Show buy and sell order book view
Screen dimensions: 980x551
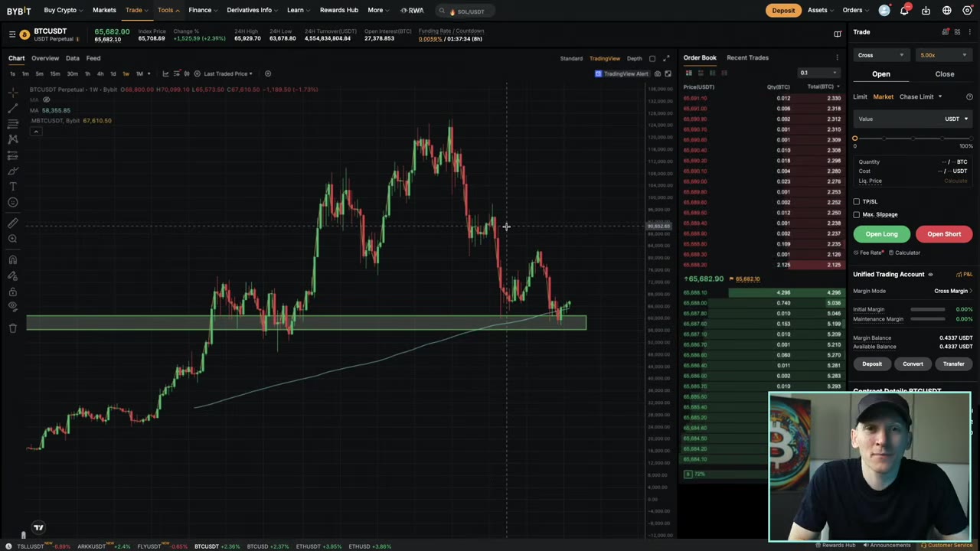pos(688,73)
